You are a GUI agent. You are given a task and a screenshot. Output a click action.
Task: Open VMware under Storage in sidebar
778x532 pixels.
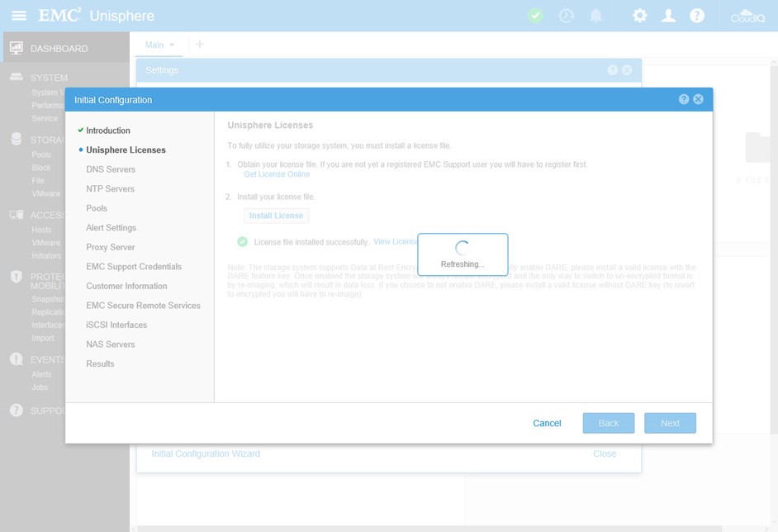pos(45,193)
